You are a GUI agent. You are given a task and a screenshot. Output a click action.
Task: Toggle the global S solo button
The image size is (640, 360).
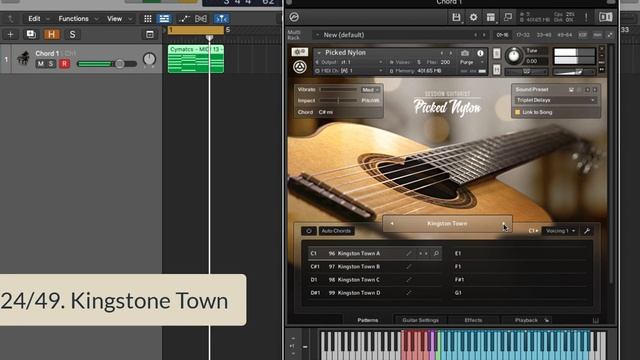72,35
